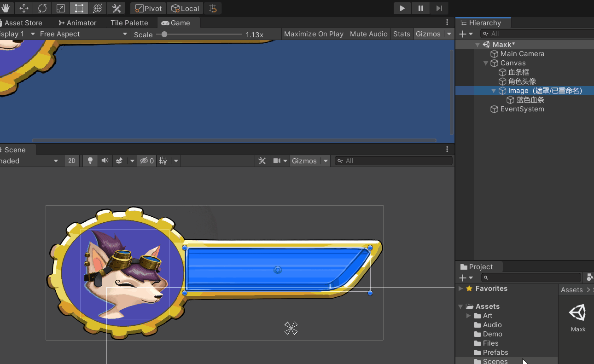The width and height of the screenshot is (594, 364).
Task: Select the Scale tool in the toolbar
Action: click(x=60, y=8)
